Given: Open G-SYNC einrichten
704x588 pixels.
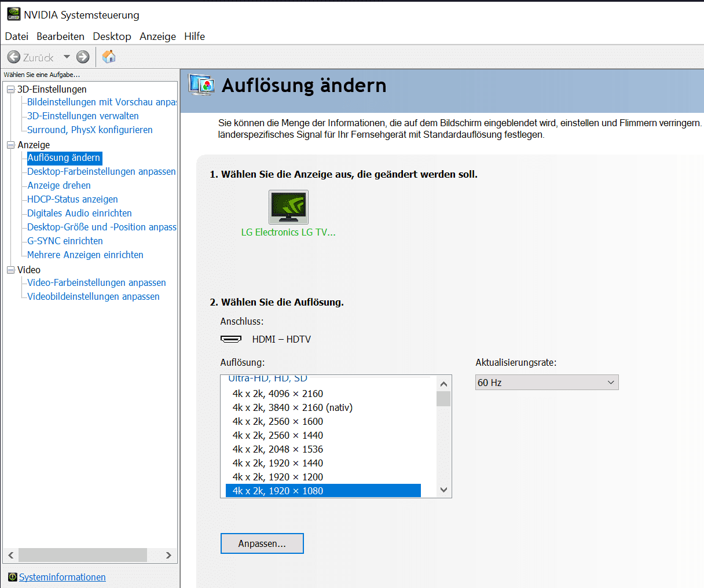Looking at the screenshot, I should tap(65, 241).
